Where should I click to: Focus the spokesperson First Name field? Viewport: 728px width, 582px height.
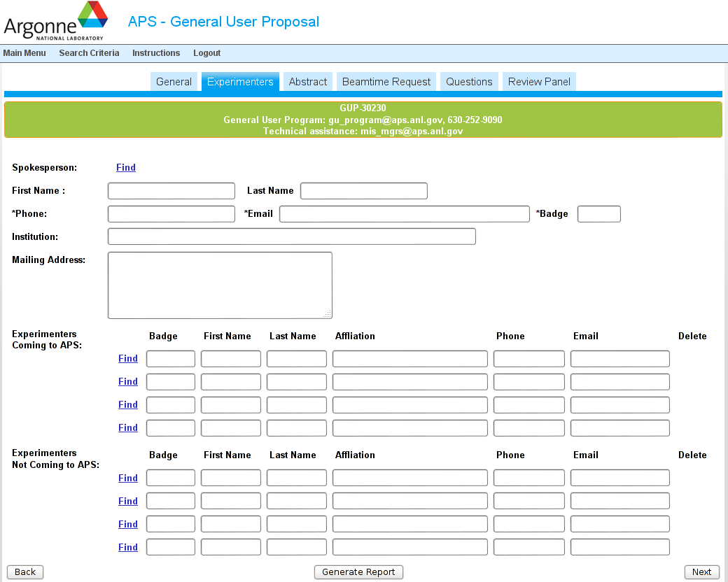pyautogui.click(x=171, y=191)
